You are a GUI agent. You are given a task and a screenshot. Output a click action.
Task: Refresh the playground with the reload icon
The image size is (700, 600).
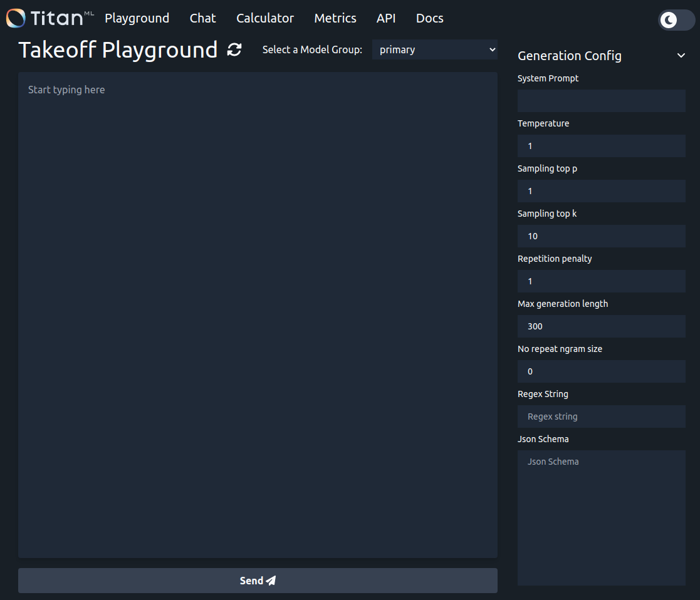233,49
